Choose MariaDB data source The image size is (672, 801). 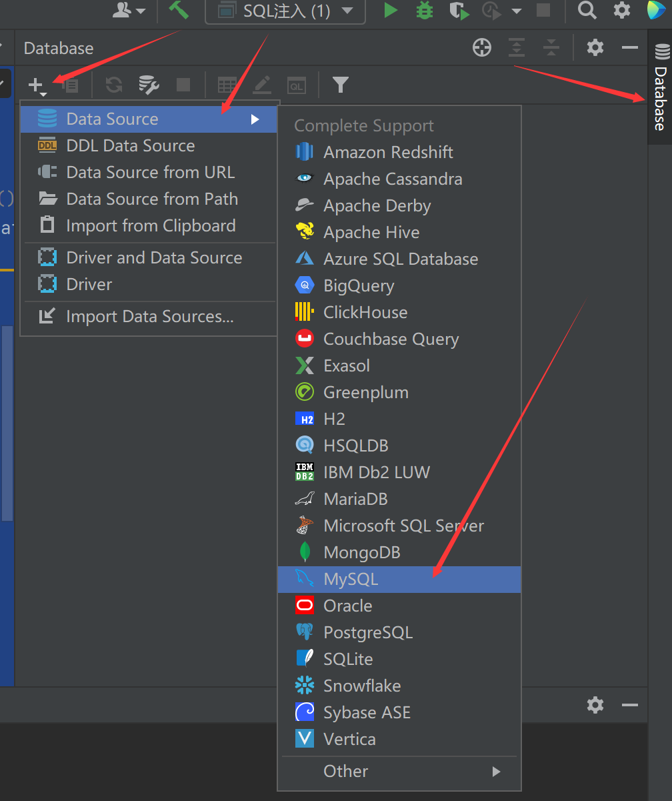pos(399,500)
